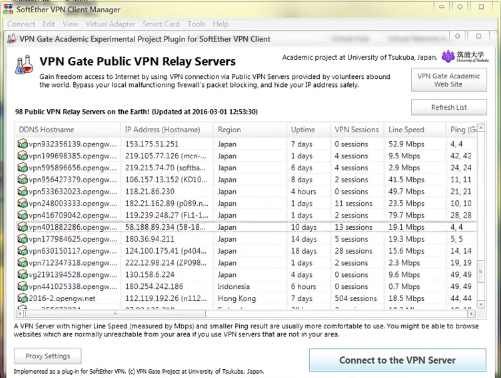Select the Hong Kong server row 112.119.192.26
This screenshot has width=501, height=378.
pyautogui.click(x=246, y=298)
